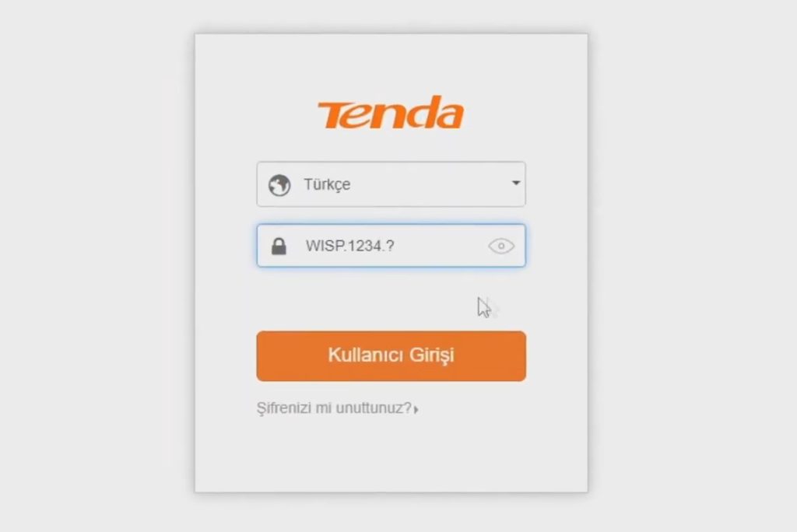Click the eye icon to reveal password
The image size is (797, 532).
point(501,246)
